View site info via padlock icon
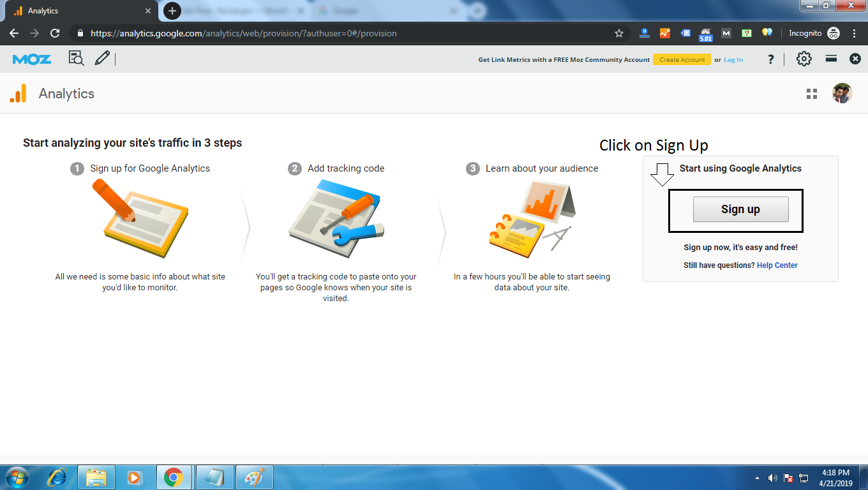This screenshot has width=868, height=490. click(x=80, y=33)
